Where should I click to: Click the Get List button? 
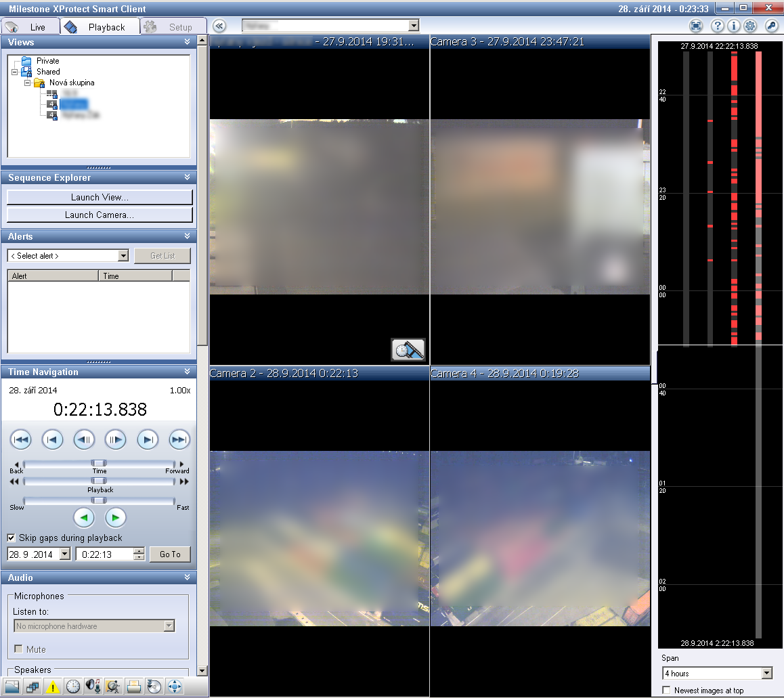(162, 255)
